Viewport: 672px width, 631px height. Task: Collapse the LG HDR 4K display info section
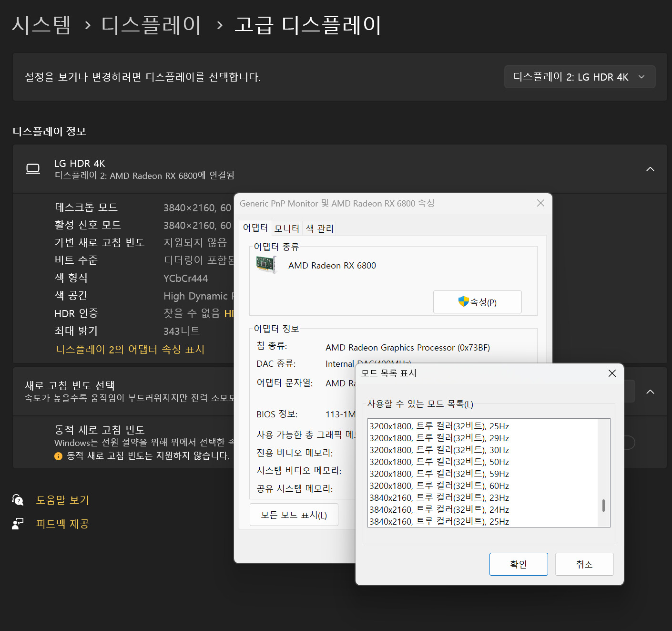[x=650, y=169]
